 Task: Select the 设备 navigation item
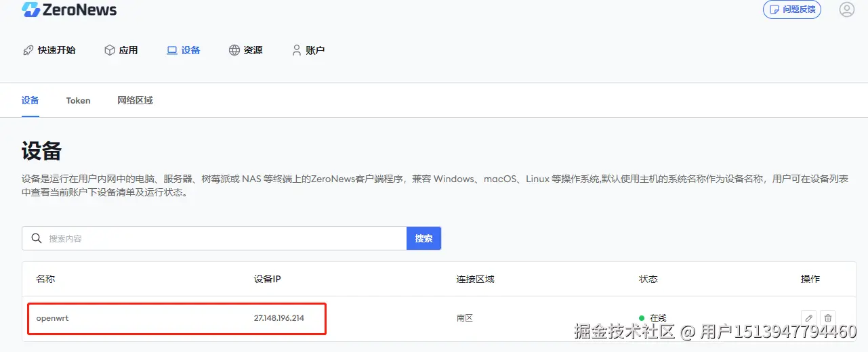pos(184,50)
